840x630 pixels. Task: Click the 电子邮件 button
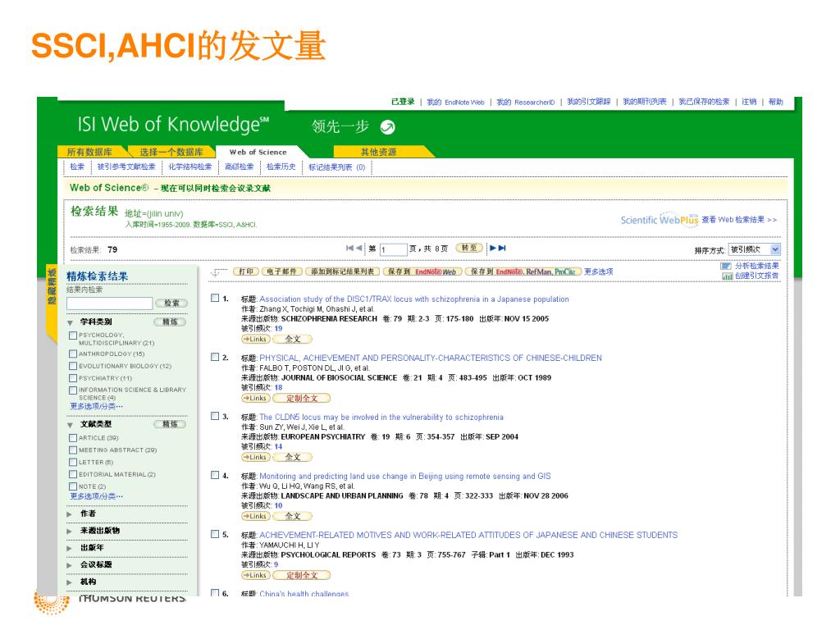pos(282,272)
